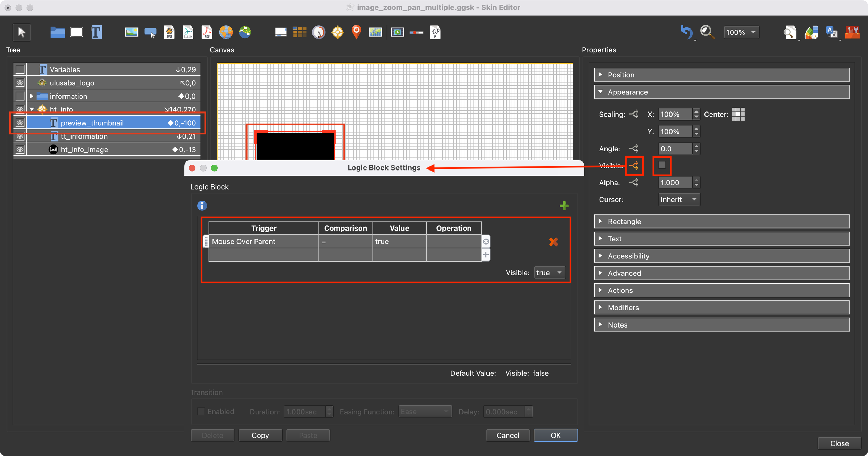Expand the information folder in tree

32,96
